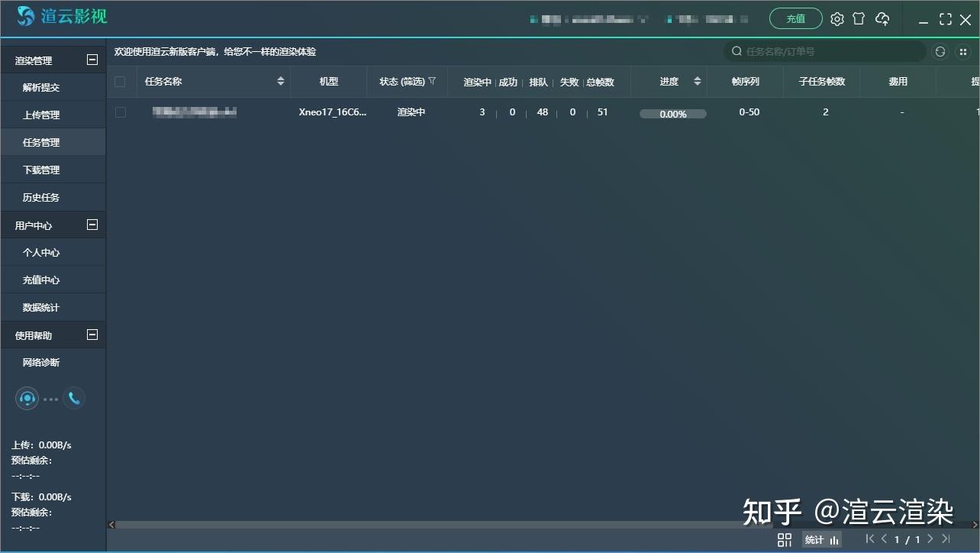The image size is (980, 553).
Task: Sort by 任务名称 using the sort arrows
Action: point(281,80)
